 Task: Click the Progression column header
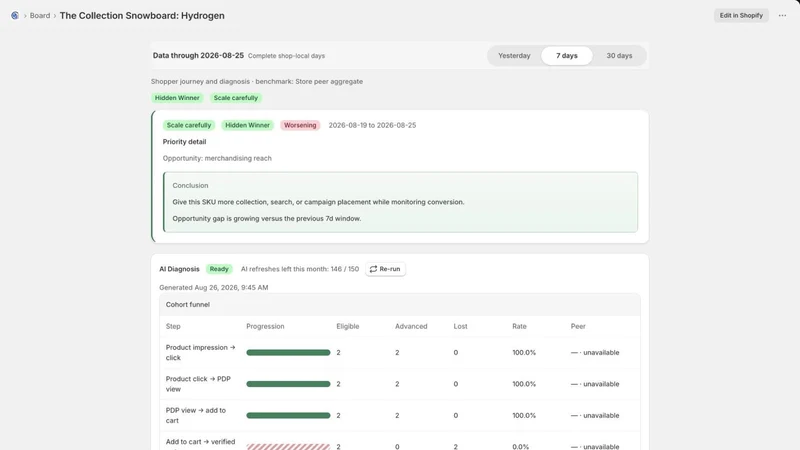[265, 327]
